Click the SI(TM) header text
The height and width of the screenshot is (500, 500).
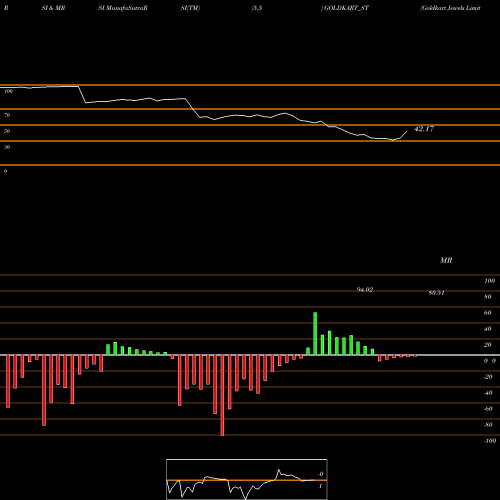[x=190, y=8]
